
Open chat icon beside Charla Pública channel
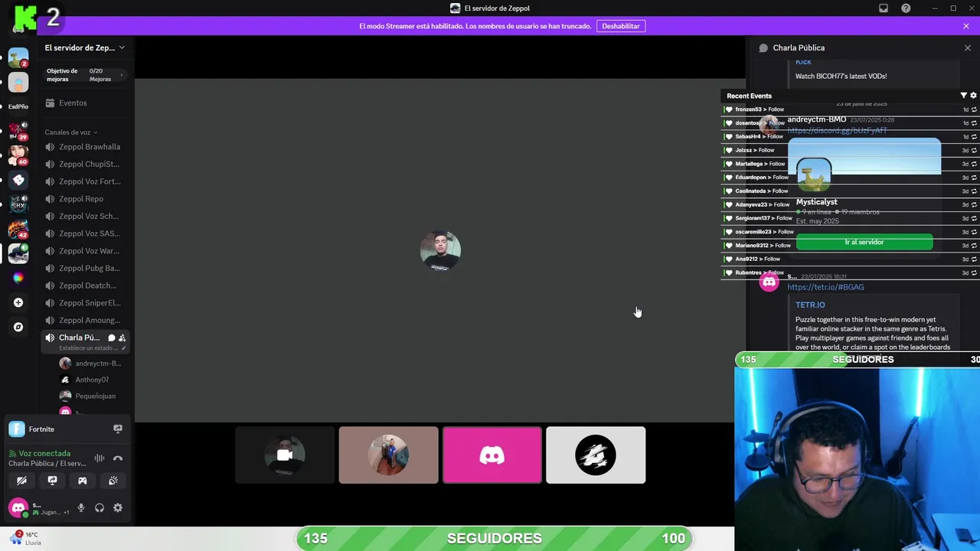point(112,337)
